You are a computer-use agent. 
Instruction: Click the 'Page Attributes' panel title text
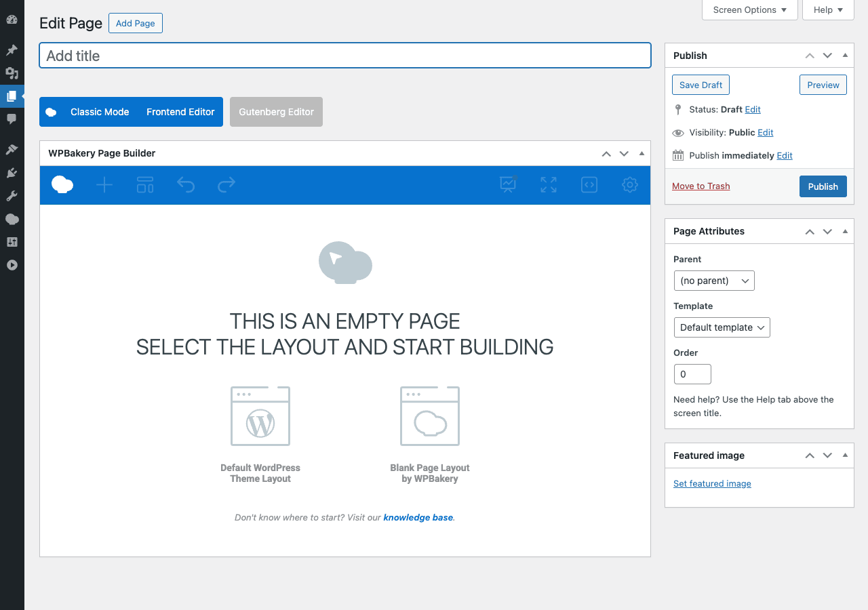(x=709, y=231)
